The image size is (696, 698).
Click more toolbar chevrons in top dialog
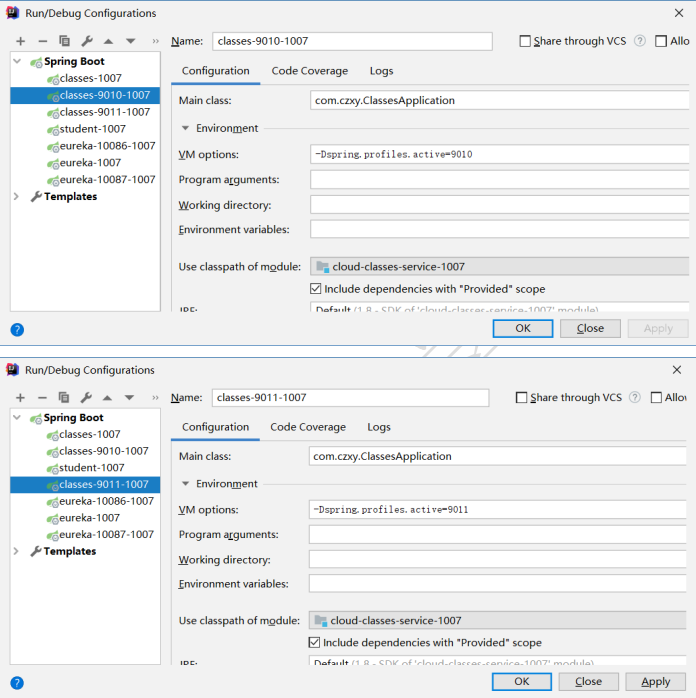click(155, 41)
